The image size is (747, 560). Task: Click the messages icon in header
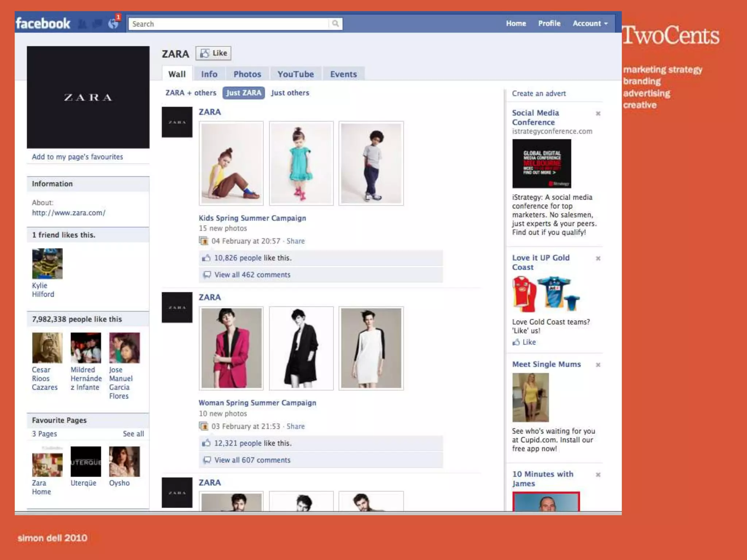(x=97, y=24)
